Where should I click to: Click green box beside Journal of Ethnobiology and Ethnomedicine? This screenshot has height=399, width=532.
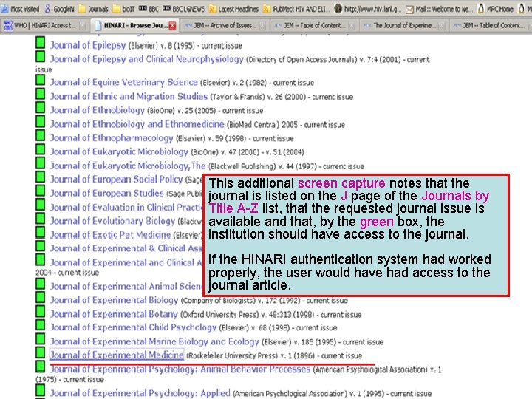point(41,121)
